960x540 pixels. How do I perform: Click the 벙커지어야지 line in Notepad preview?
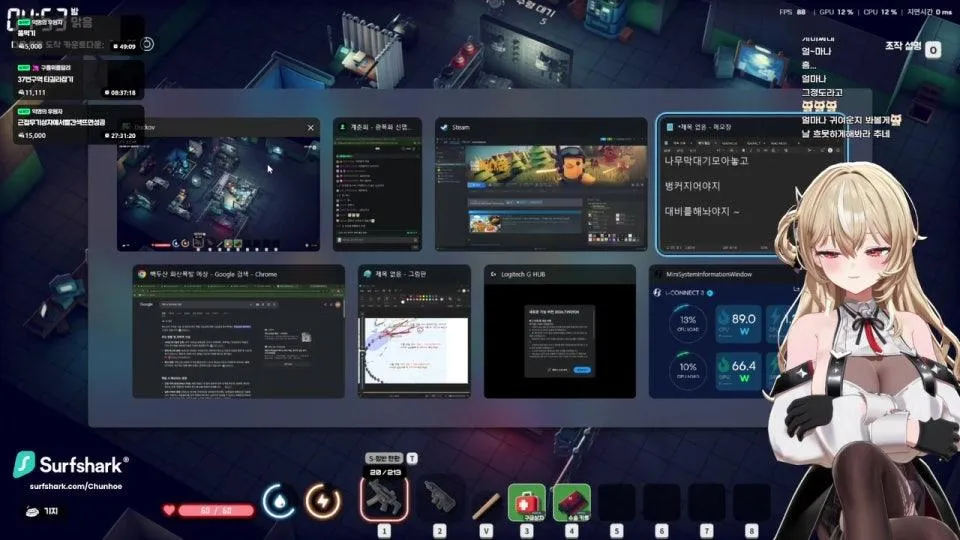[x=692, y=186]
